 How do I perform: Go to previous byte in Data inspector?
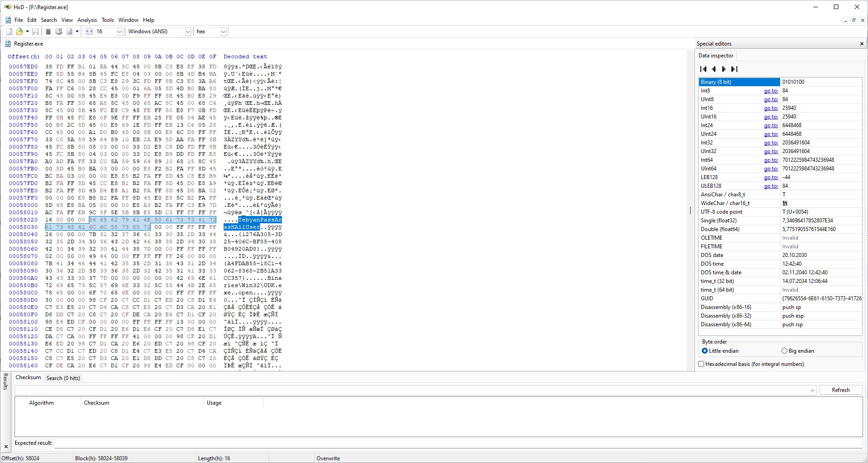[x=714, y=69]
